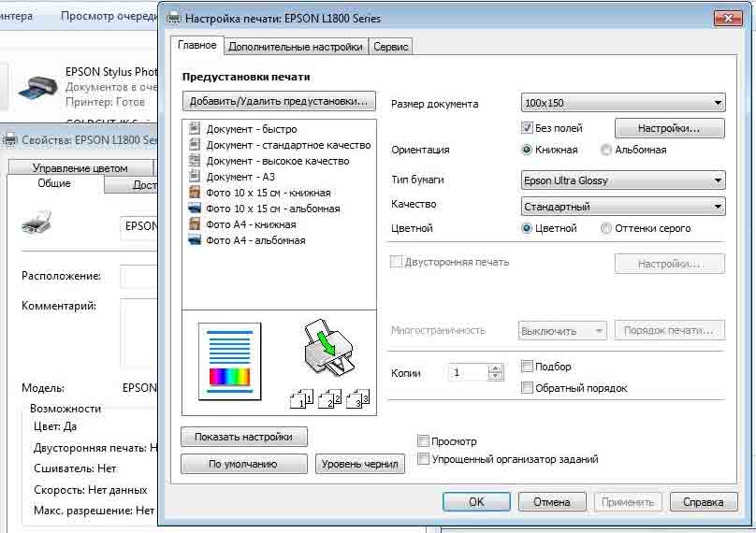The image size is (756, 533).
Task: Click the collate pages 3-3 icon
Action: tap(357, 398)
